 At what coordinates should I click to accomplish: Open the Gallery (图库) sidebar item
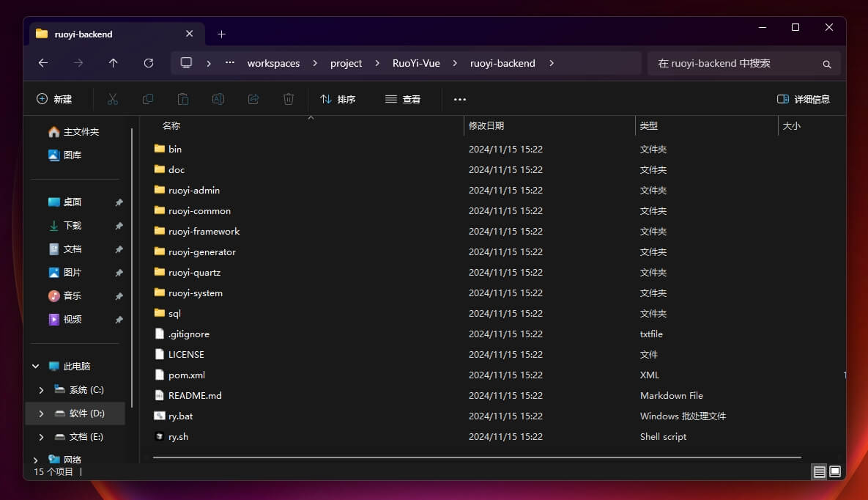[64, 155]
